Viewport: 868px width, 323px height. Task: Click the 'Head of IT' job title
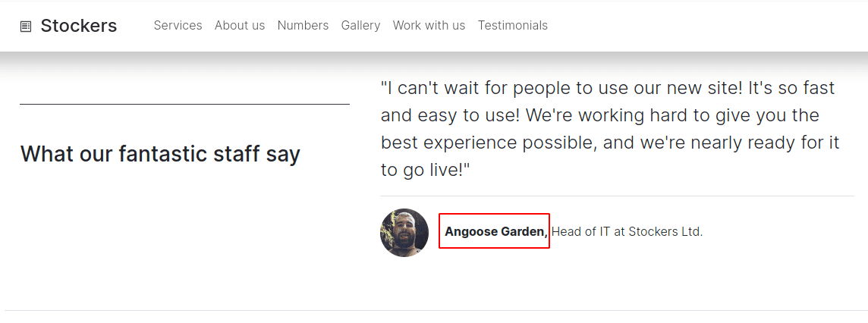coord(580,231)
